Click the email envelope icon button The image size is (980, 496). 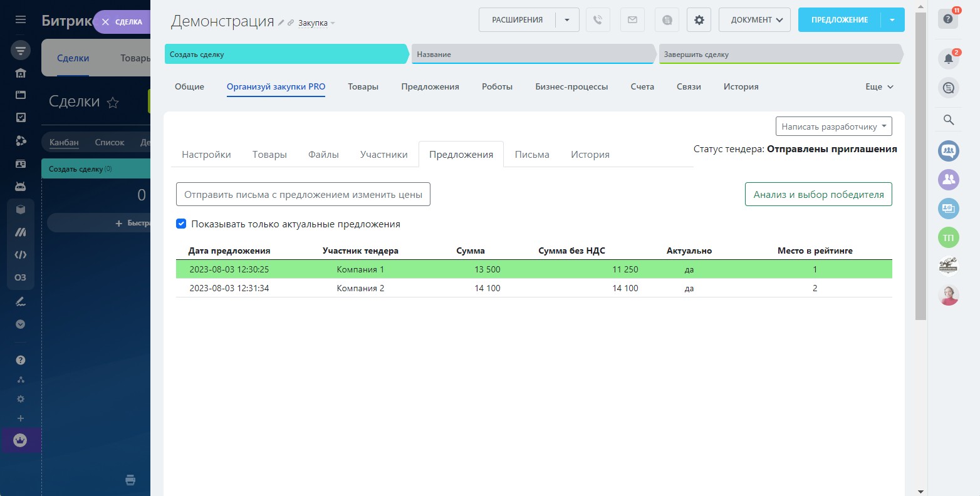(632, 20)
